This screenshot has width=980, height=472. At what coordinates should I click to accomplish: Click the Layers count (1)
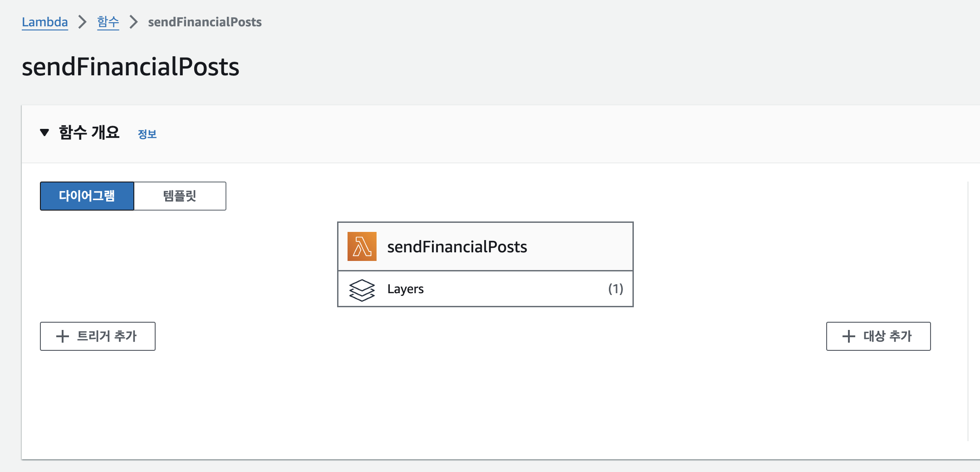click(616, 289)
